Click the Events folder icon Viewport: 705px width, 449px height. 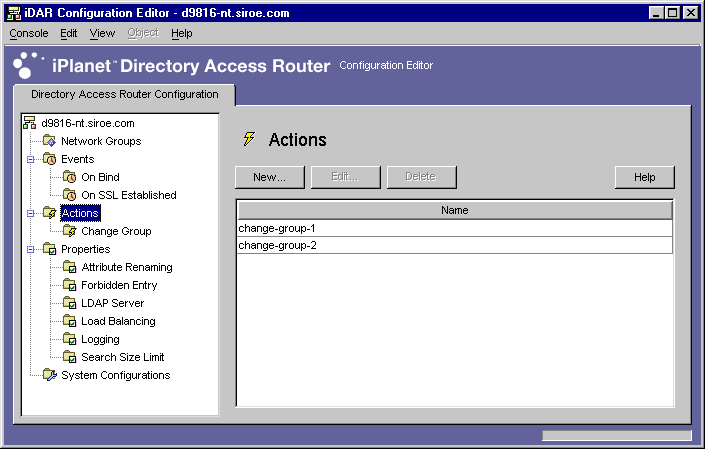(x=49, y=159)
